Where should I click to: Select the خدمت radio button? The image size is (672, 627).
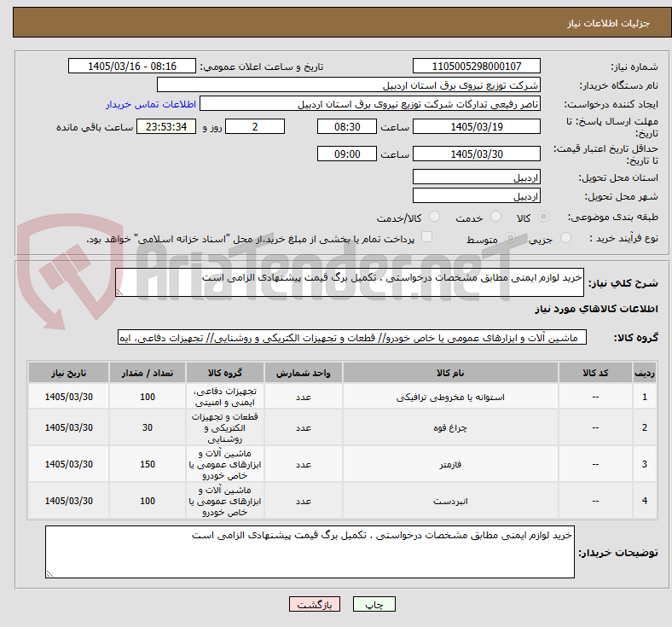coord(495,217)
